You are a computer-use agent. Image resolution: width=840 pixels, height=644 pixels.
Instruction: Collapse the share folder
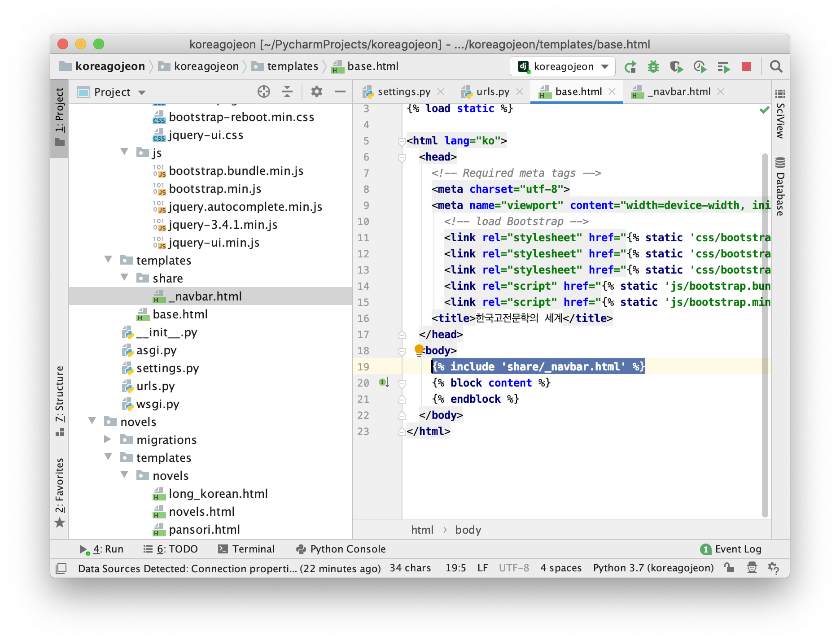tap(125, 278)
